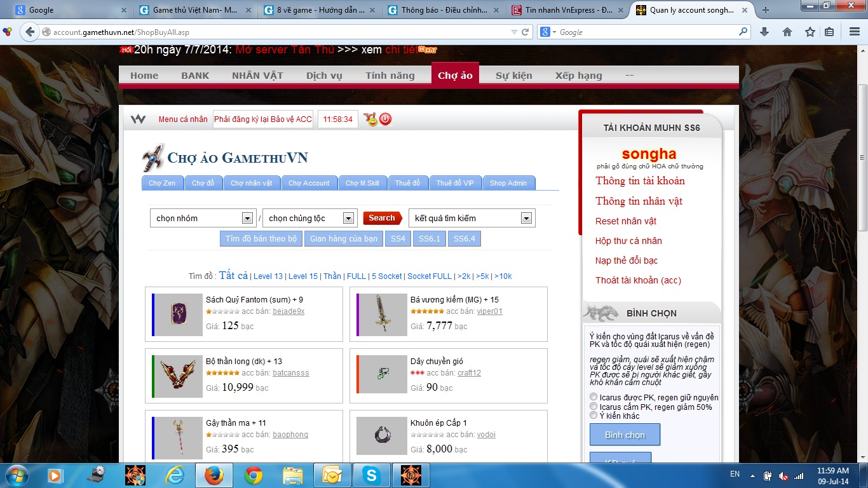Click Phải đăng ký lại Bảo vệ ACC box
The image size is (868, 488).
(x=263, y=119)
